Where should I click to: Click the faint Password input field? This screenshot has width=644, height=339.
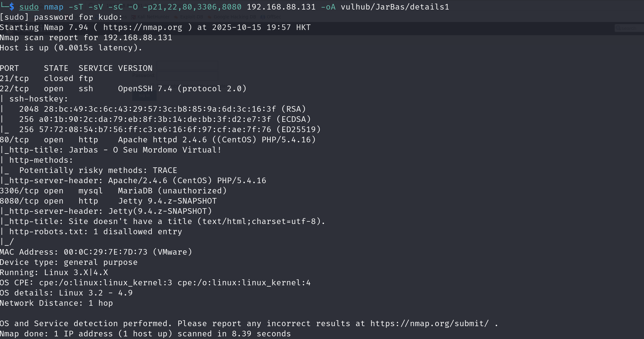(x=187, y=76)
